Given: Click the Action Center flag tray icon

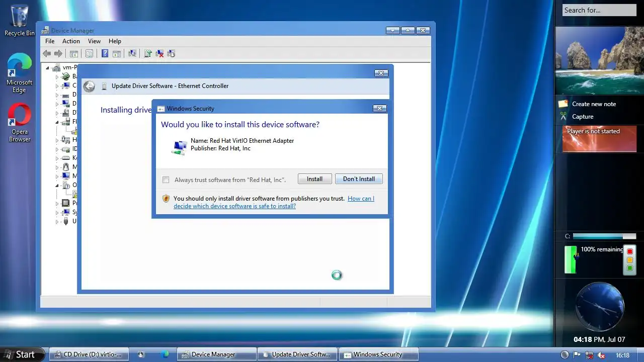Looking at the screenshot, I should pos(577,355).
